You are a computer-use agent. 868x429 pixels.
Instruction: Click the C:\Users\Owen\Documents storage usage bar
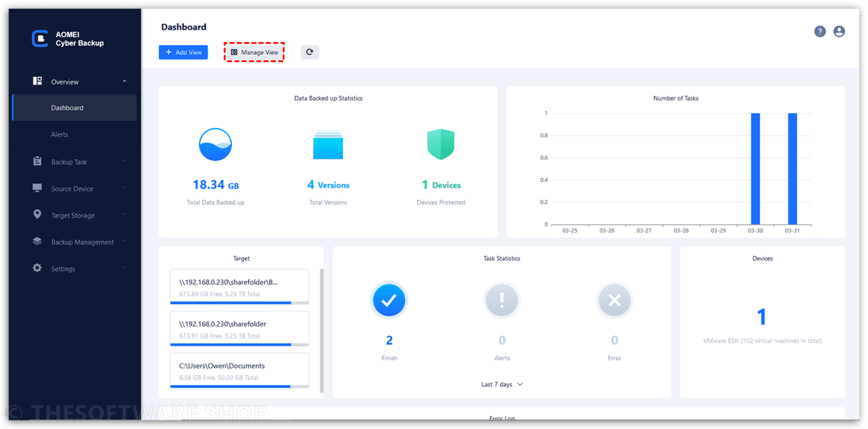pyautogui.click(x=239, y=386)
